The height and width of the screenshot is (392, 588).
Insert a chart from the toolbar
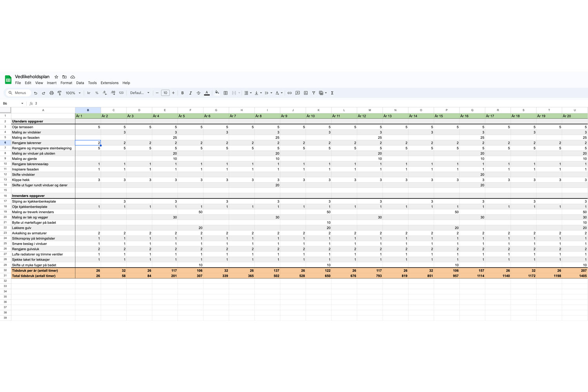(x=306, y=93)
